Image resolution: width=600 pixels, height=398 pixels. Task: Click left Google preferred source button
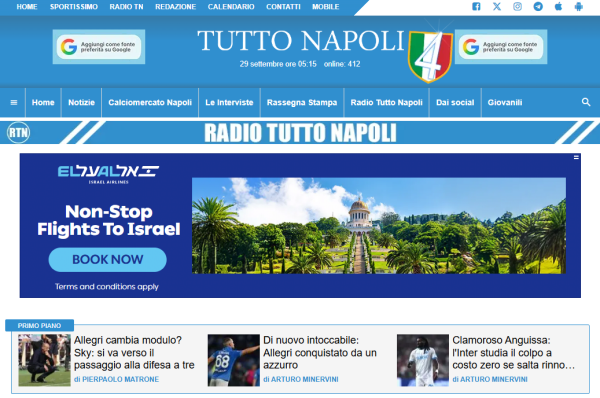(99, 47)
